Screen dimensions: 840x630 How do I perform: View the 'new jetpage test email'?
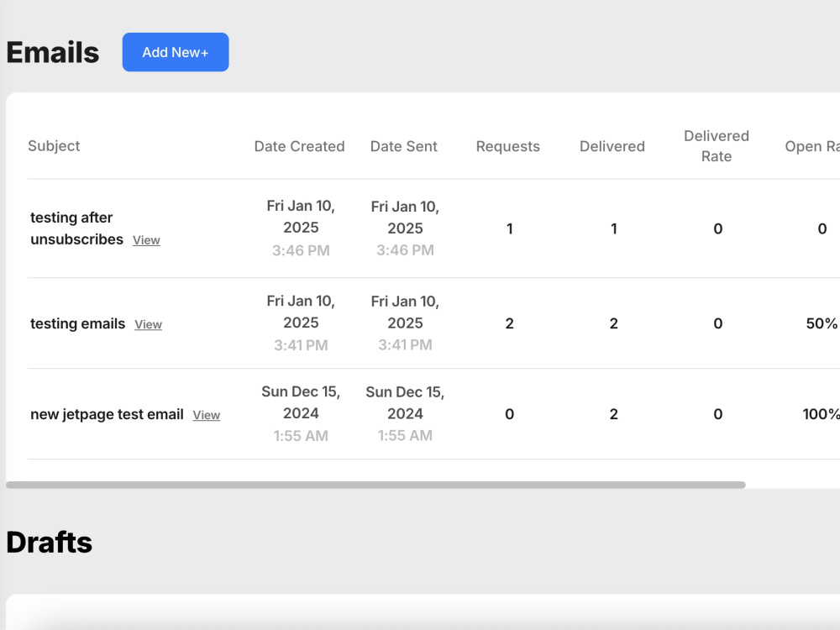tap(207, 415)
